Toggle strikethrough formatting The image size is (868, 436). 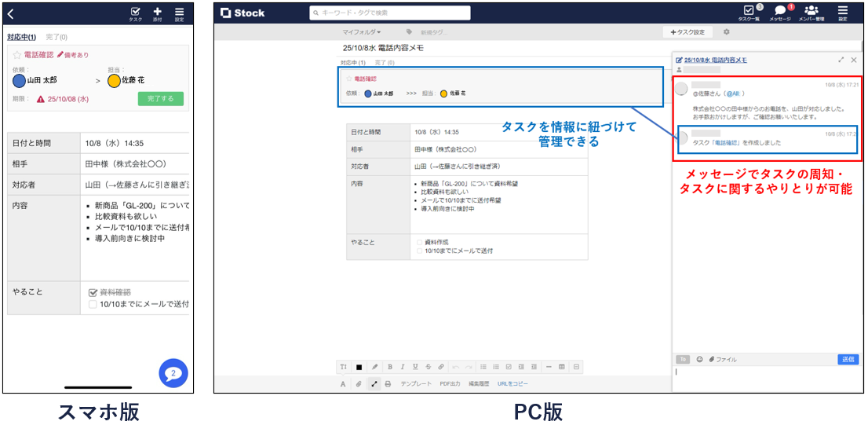(x=428, y=367)
